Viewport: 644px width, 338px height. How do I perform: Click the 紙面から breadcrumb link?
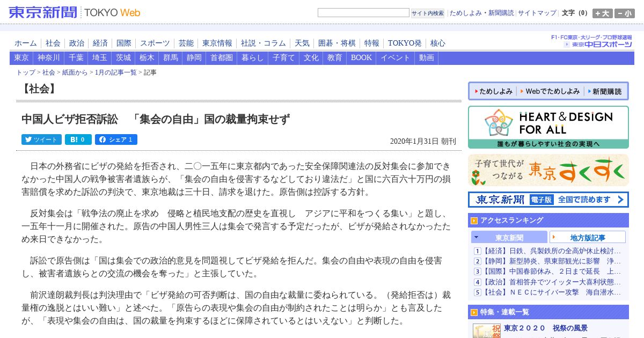(x=75, y=72)
